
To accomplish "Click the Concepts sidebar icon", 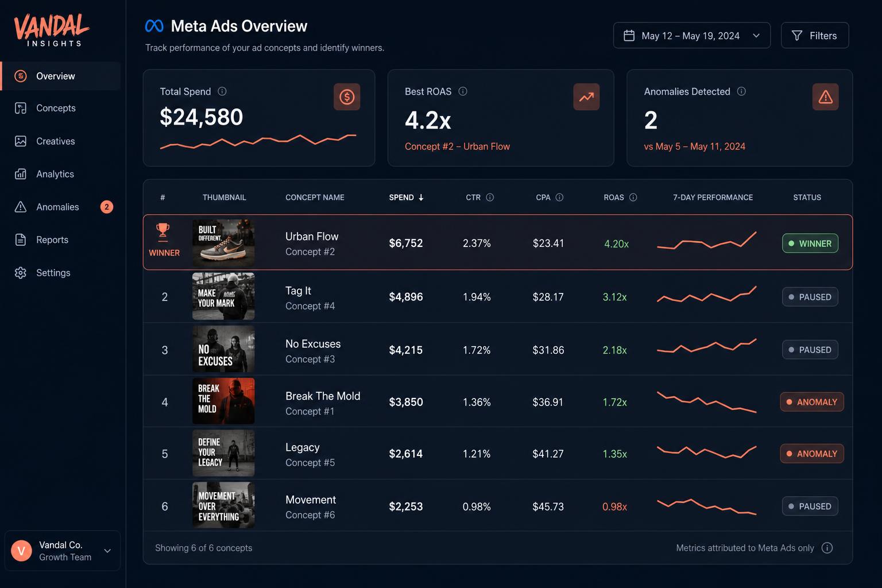I will tap(21, 108).
